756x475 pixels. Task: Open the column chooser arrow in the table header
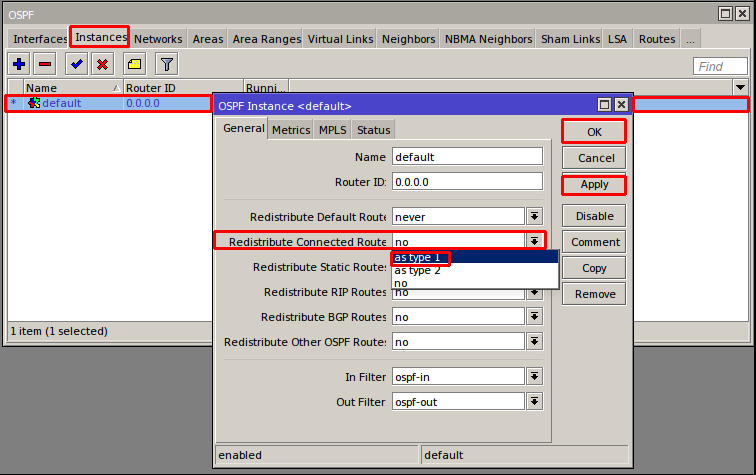pos(740,88)
